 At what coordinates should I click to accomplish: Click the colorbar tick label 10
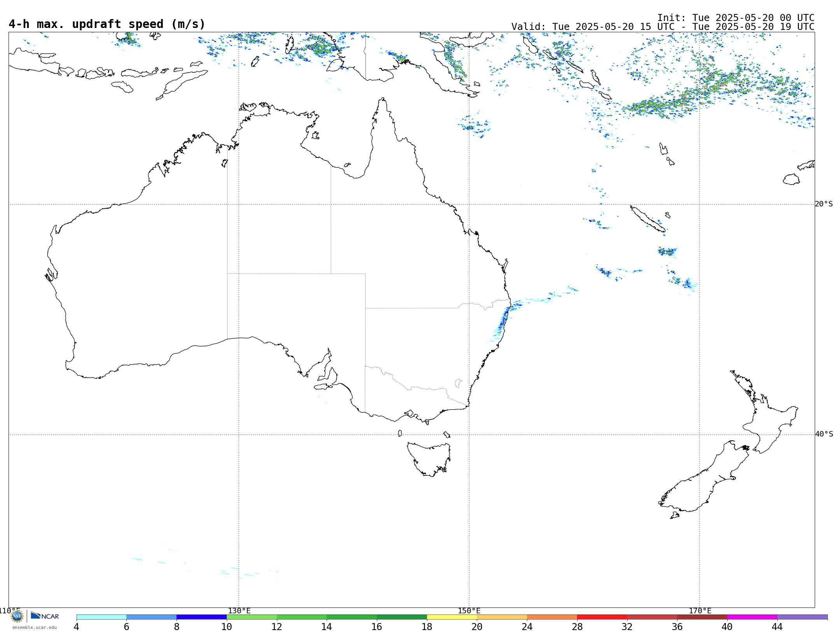[227, 627]
